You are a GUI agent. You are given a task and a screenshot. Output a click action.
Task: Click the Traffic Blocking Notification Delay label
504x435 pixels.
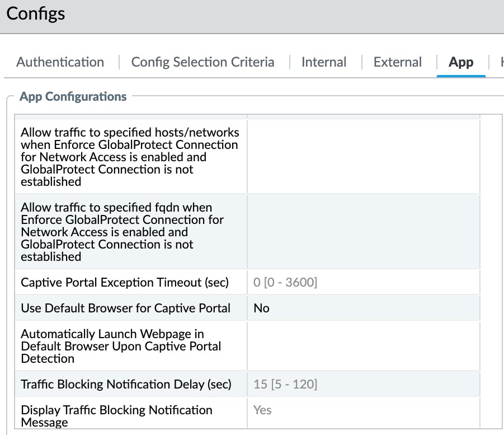[126, 385]
